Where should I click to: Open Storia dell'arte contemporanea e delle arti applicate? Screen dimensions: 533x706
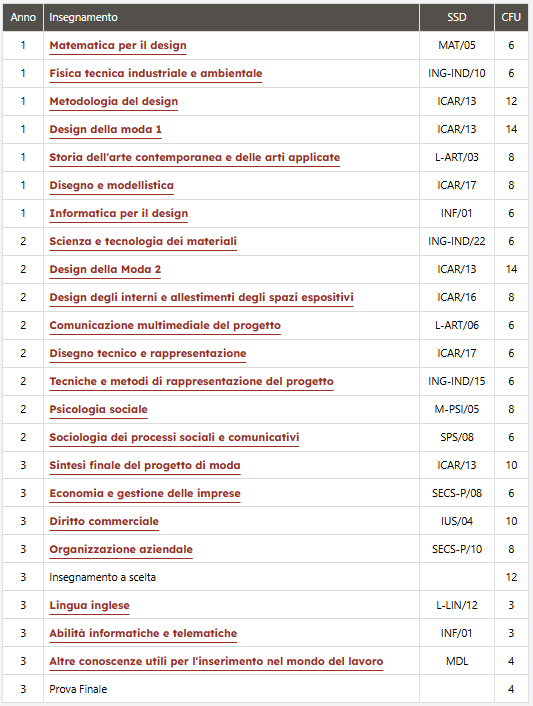pos(195,157)
